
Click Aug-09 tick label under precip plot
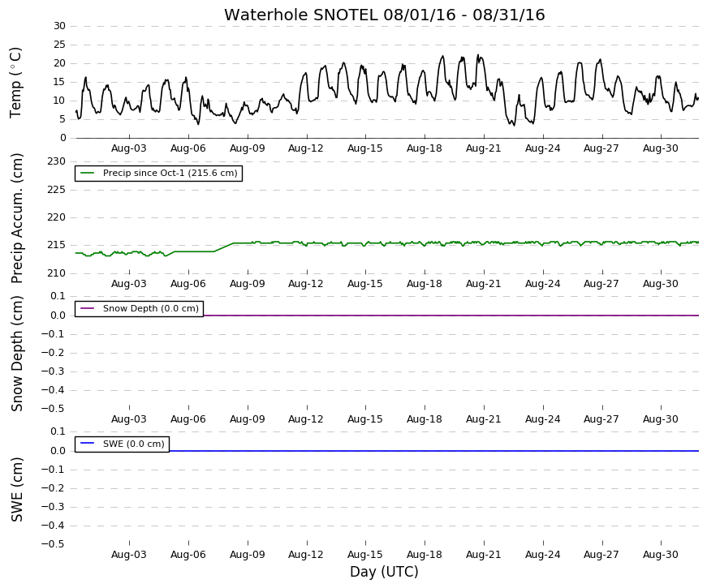[247, 284]
